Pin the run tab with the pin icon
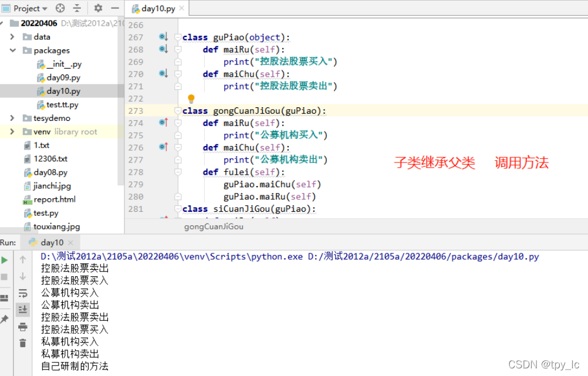Viewport: 588px width, 376px height. coord(5,319)
